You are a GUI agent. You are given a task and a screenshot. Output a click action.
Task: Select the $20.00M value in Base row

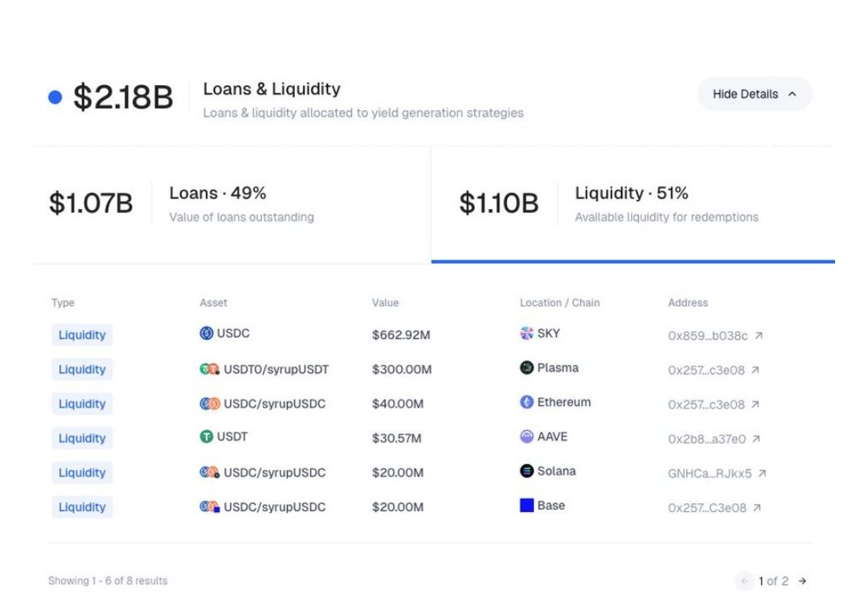pos(398,506)
